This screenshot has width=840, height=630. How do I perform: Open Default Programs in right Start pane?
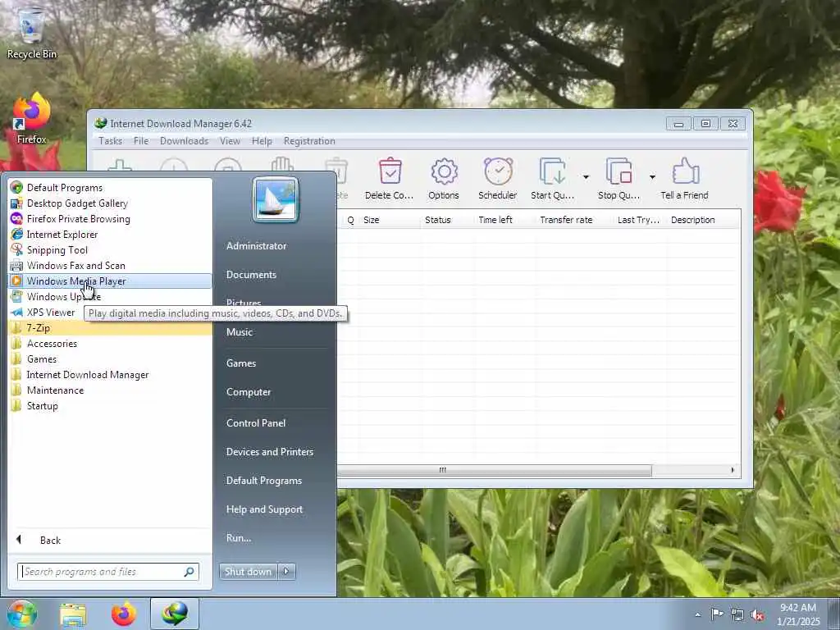pyautogui.click(x=263, y=481)
